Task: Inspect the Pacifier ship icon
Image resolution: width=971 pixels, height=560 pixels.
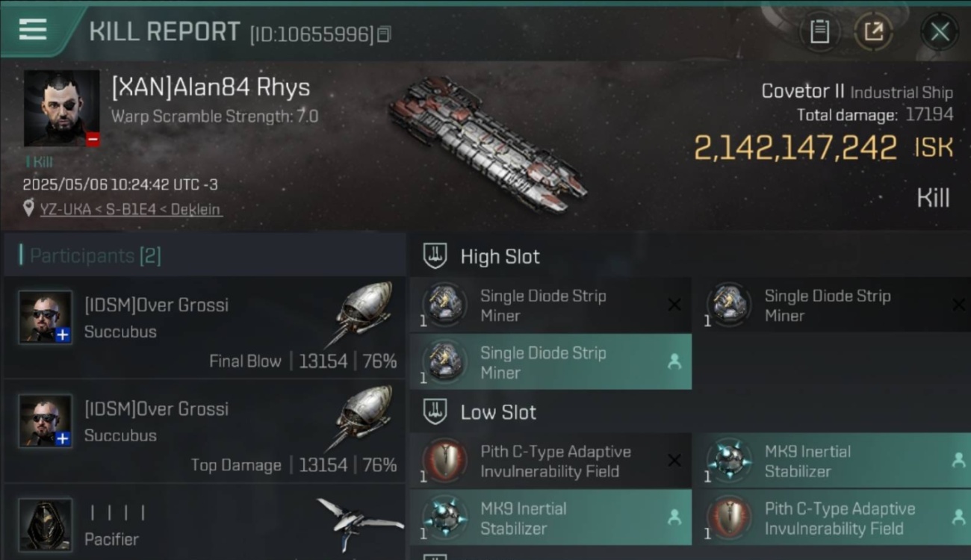Action: click(x=359, y=521)
